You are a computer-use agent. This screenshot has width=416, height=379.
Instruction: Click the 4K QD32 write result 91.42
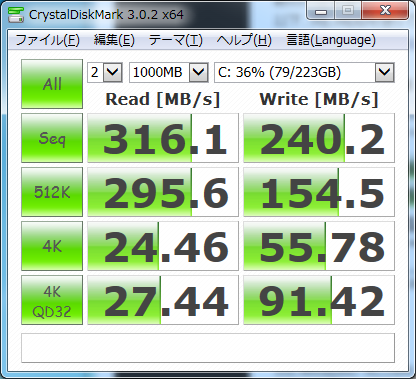(x=319, y=300)
